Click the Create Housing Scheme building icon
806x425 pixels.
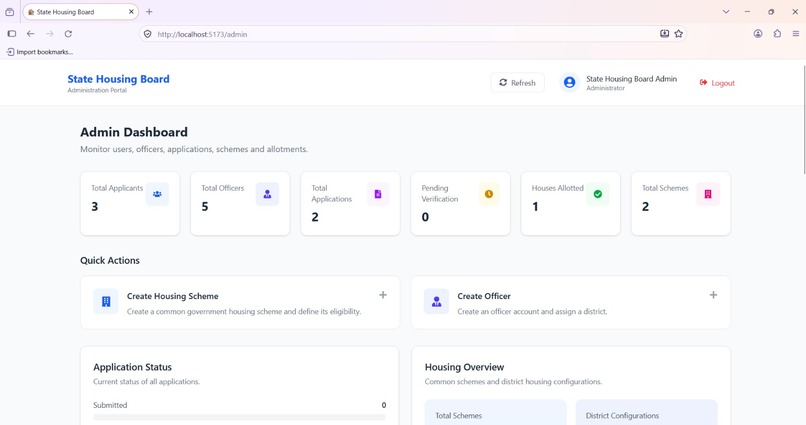click(x=106, y=302)
